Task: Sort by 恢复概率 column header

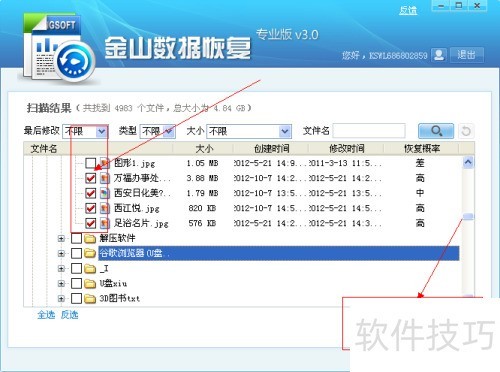Action: pos(422,148)
